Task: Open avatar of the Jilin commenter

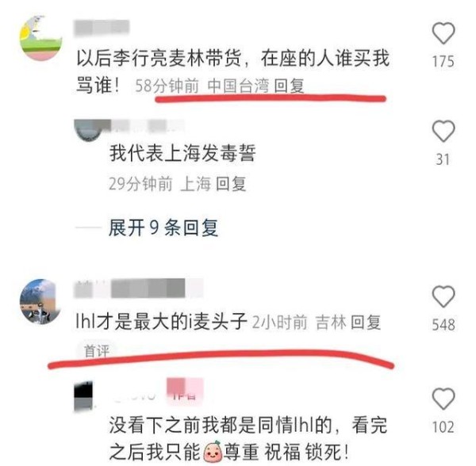Action: [40, 302]
